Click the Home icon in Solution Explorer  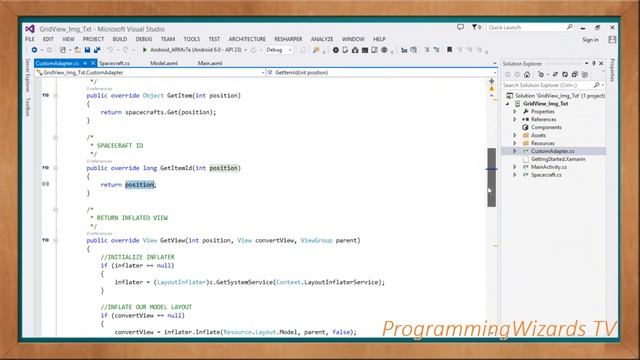[527, 74]
